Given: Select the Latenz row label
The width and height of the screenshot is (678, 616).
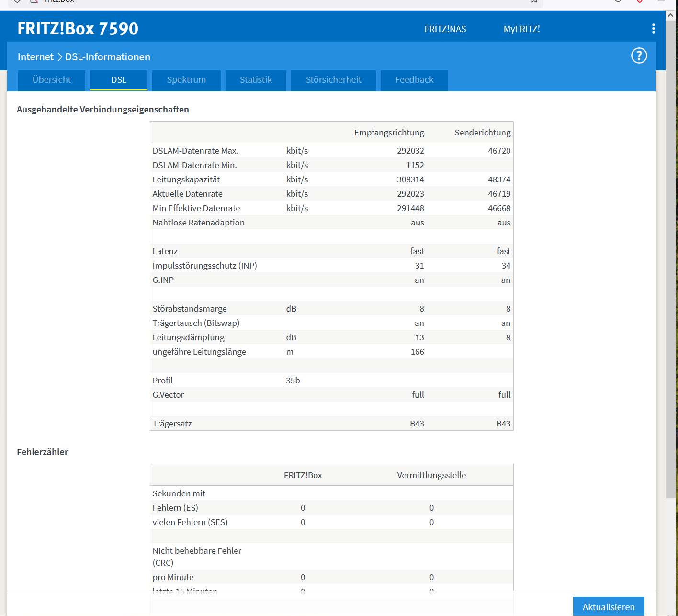Looking at the screenshot, I should (165, 251).
